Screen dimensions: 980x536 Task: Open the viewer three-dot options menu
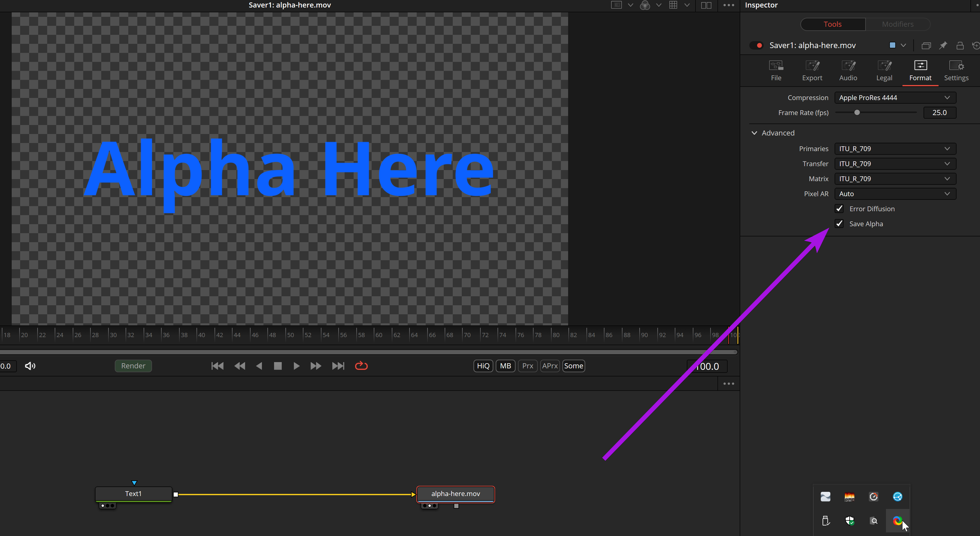[x=729, y=5]
